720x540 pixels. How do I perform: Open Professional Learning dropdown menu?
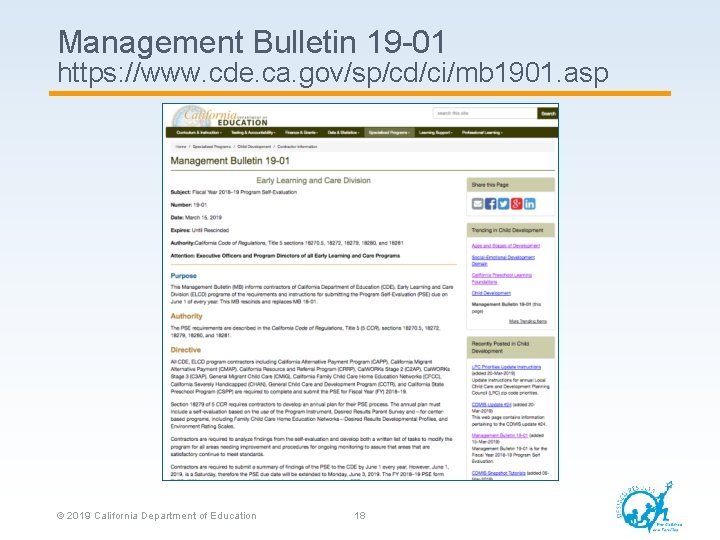pos(482,133)
